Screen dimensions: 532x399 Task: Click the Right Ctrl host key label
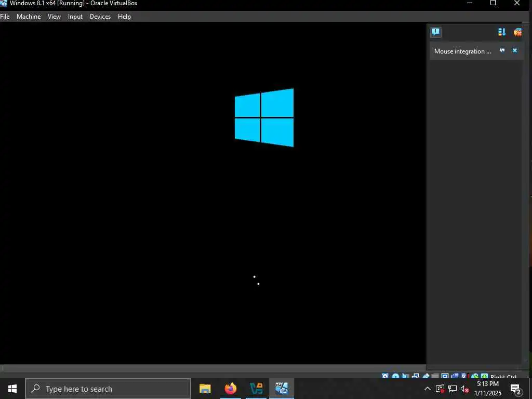503,376
